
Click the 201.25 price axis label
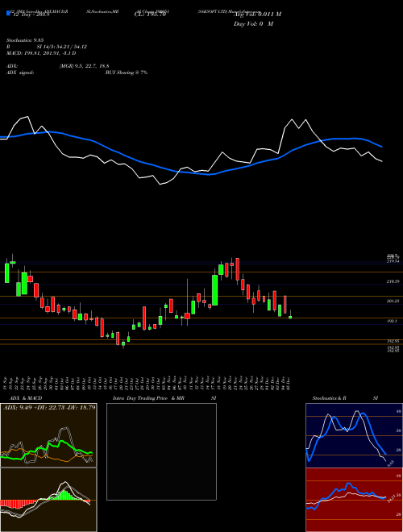(393, 301)
